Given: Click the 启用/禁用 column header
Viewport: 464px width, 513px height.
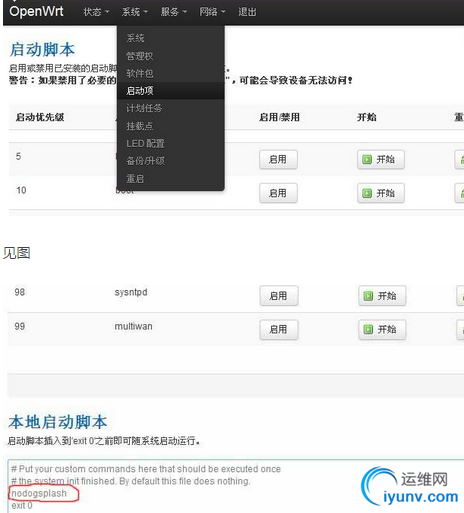Looking at the screenshot, I should 279,117.
